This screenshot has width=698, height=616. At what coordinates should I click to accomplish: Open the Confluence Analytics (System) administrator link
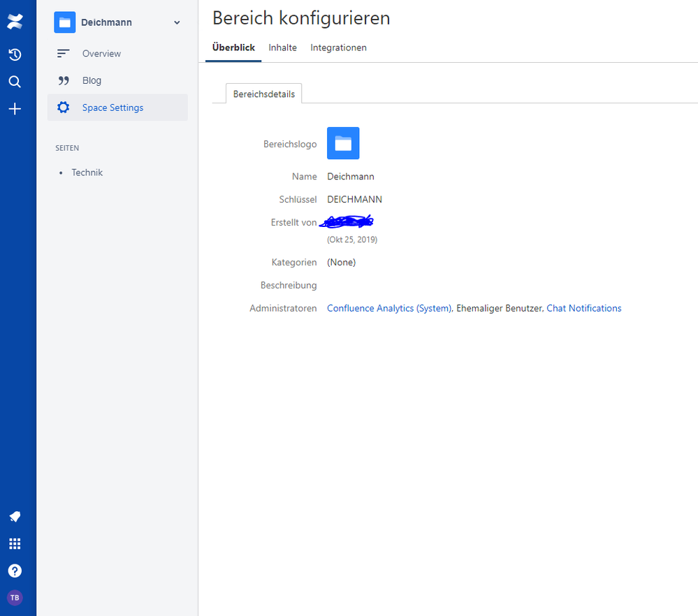click(389, 308)
